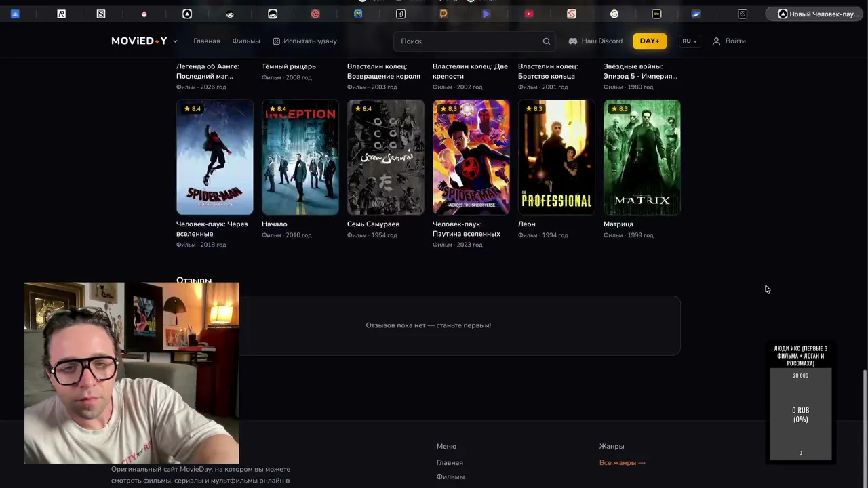
Task: Click the 8.3 star rating on Leon poster
Action: point(533,109)
